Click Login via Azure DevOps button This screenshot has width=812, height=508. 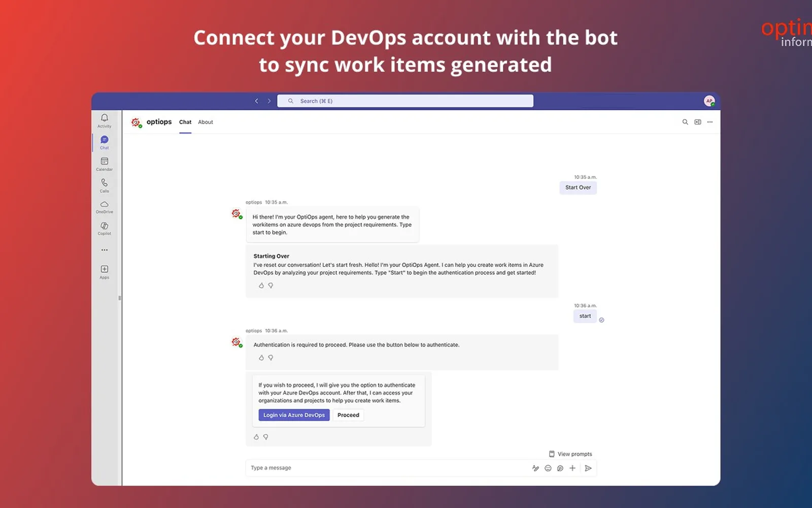(x=294, y=415)
